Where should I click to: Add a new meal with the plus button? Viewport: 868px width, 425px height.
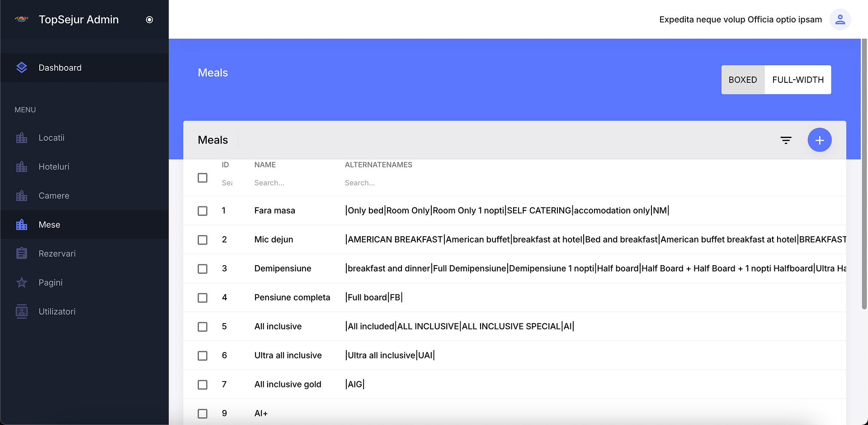pos(820,140)
